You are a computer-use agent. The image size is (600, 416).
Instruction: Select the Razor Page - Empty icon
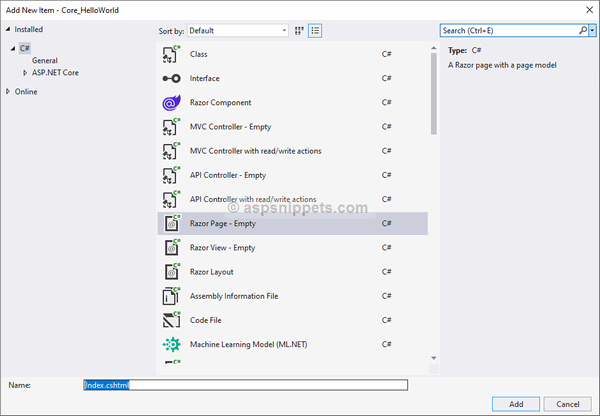point(172,223)
